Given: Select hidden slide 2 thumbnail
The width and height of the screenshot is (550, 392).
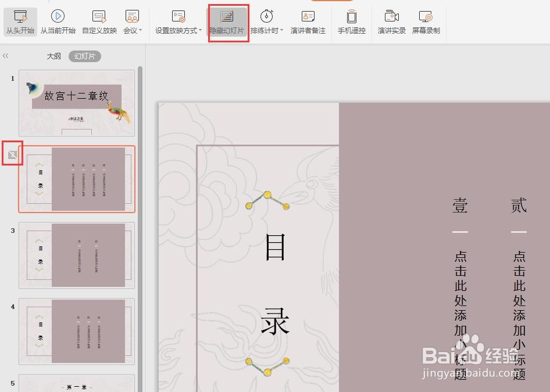Looking at the screenshot, I should coord(77,179).
